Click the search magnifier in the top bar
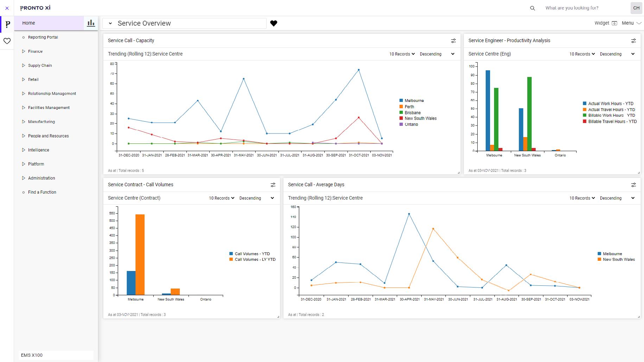Viewport: 644px width, 362px height. [532, 8]
